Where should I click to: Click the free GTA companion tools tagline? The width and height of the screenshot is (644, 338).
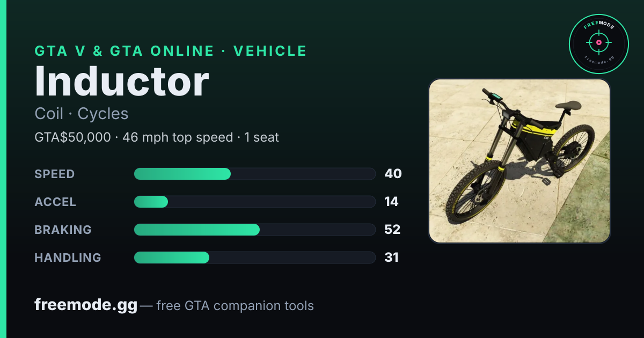235,306
